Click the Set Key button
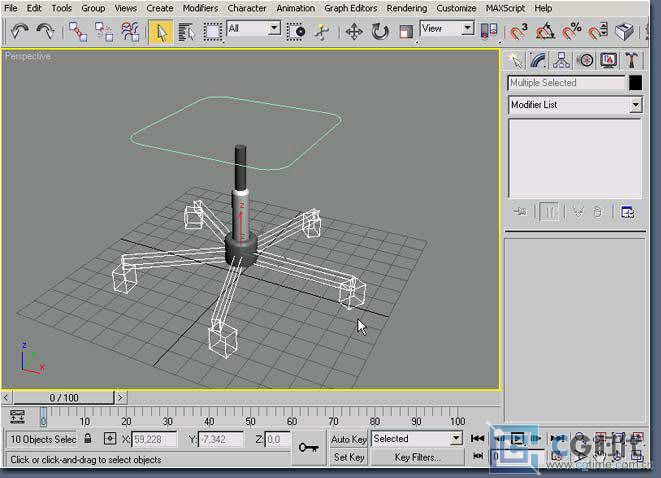 tap(349, 457)
